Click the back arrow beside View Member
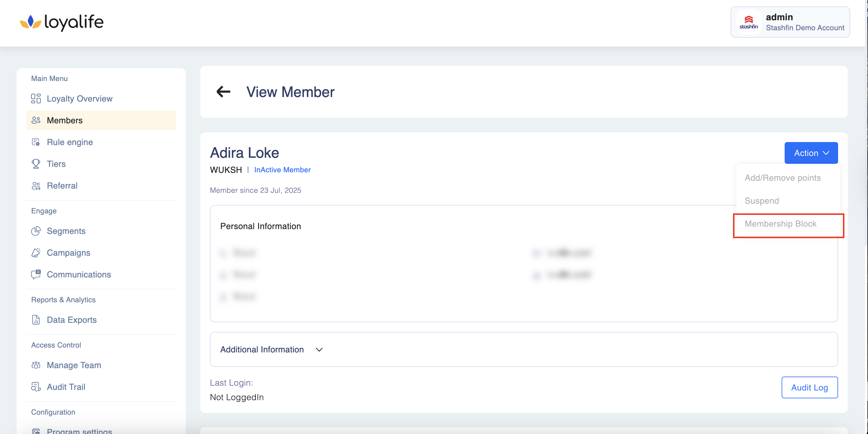 223,92
